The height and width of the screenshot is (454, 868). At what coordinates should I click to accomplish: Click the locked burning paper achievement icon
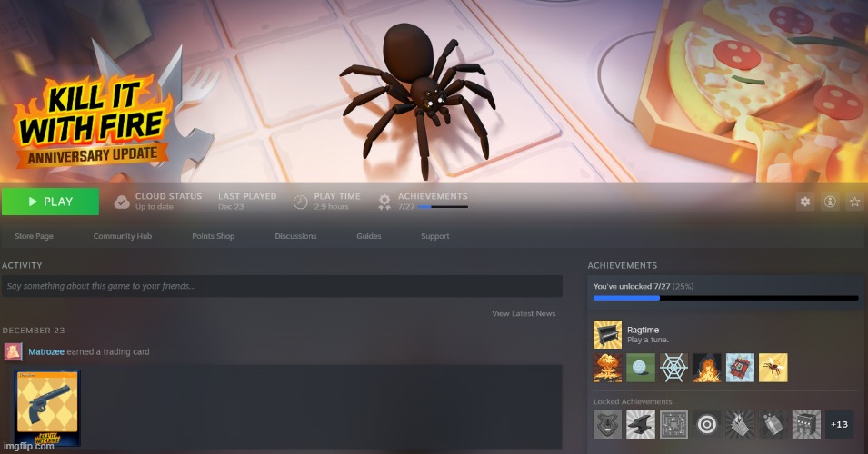pyautogui.click(x=740, y=425)
